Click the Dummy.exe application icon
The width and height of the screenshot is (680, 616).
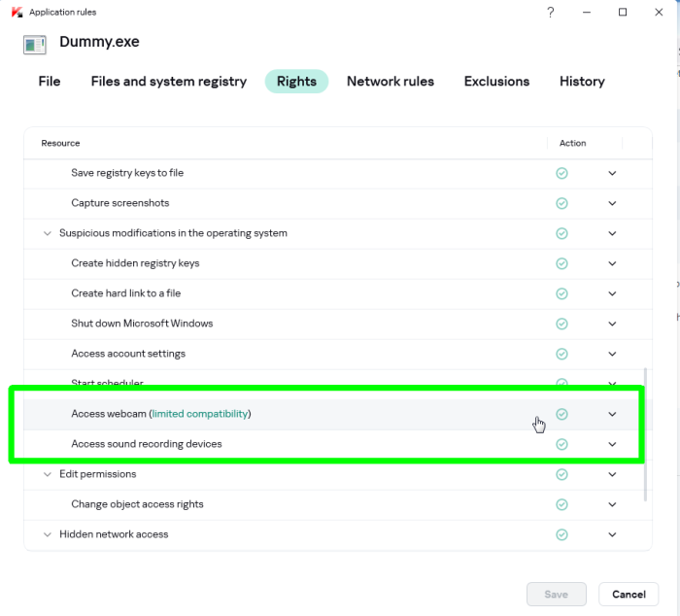tap(35, 45)
